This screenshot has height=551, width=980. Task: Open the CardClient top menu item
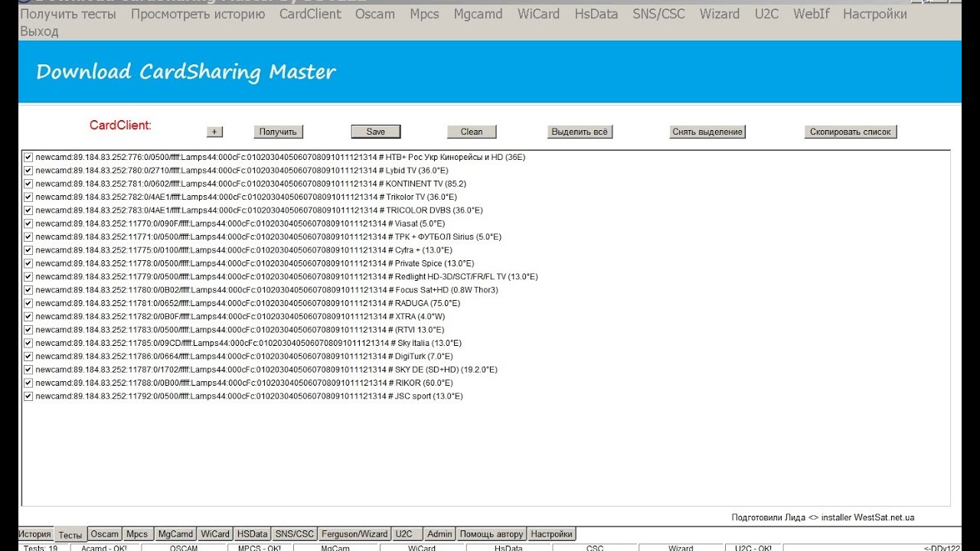coord(310,14)
